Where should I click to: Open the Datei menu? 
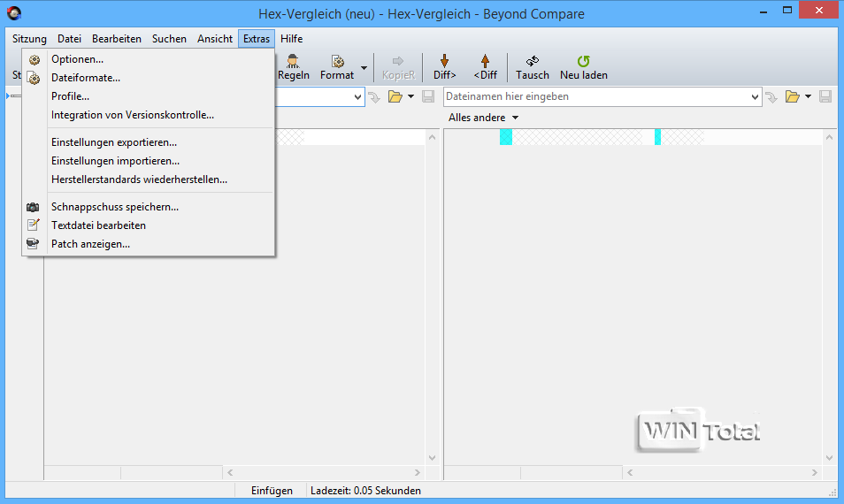pyautogui.click(x=69, y=39)
